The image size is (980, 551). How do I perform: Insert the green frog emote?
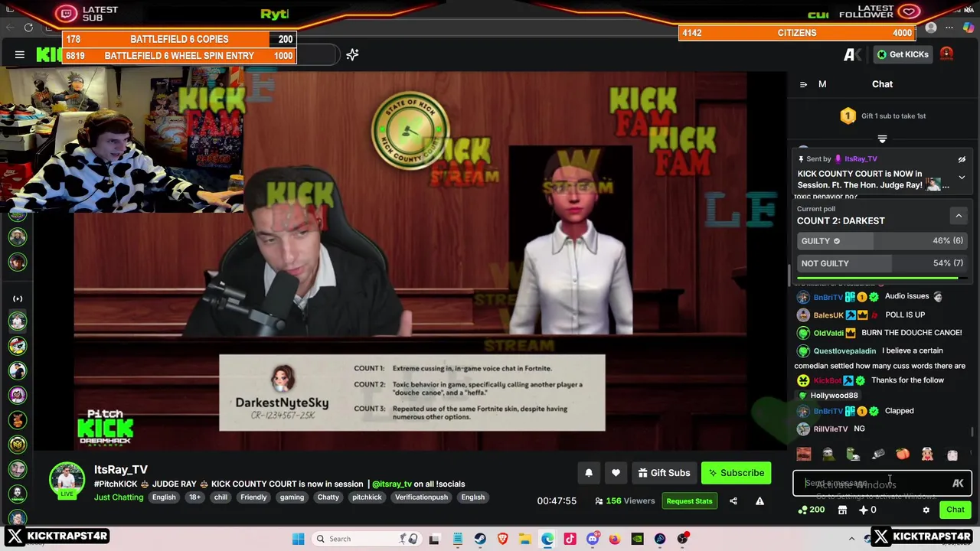click(853, 455)
